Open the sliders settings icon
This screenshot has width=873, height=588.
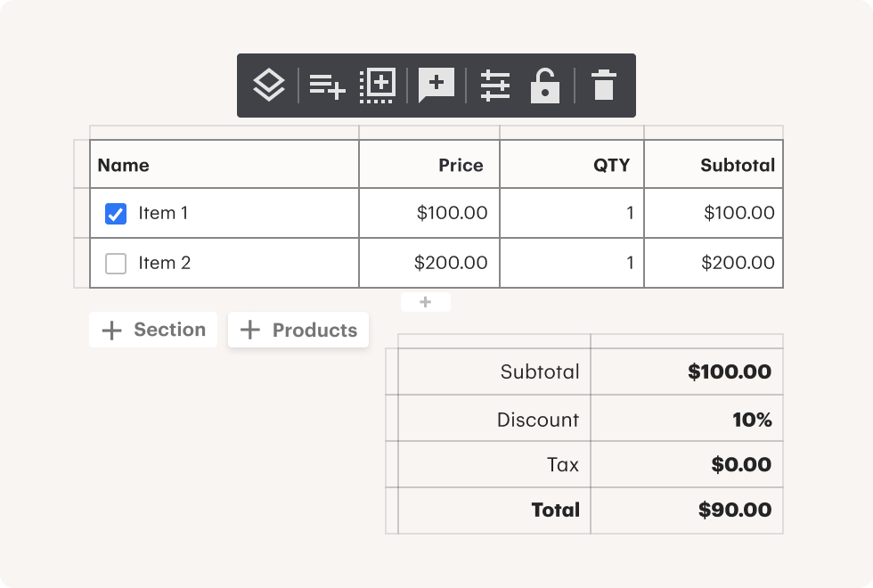pos(495,86)
